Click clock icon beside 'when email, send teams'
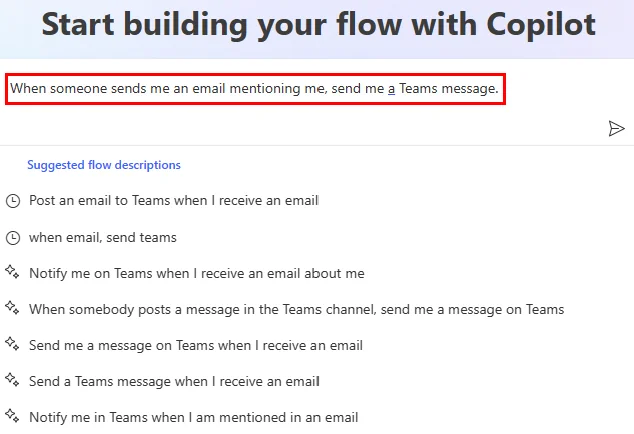 coord(13,238)
